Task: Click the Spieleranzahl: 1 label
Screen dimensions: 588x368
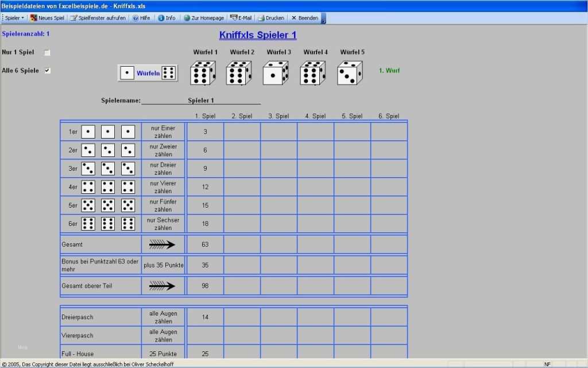Action: [x=25, y=34]
